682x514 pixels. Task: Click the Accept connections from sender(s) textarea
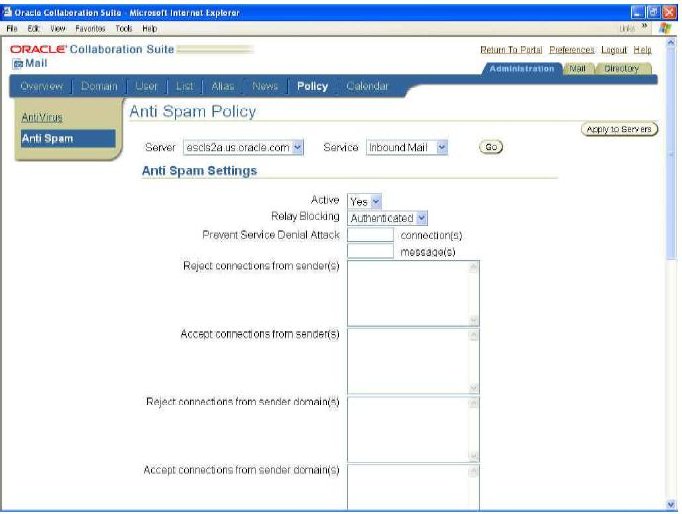pyautogui.click(x=413, y=361)
